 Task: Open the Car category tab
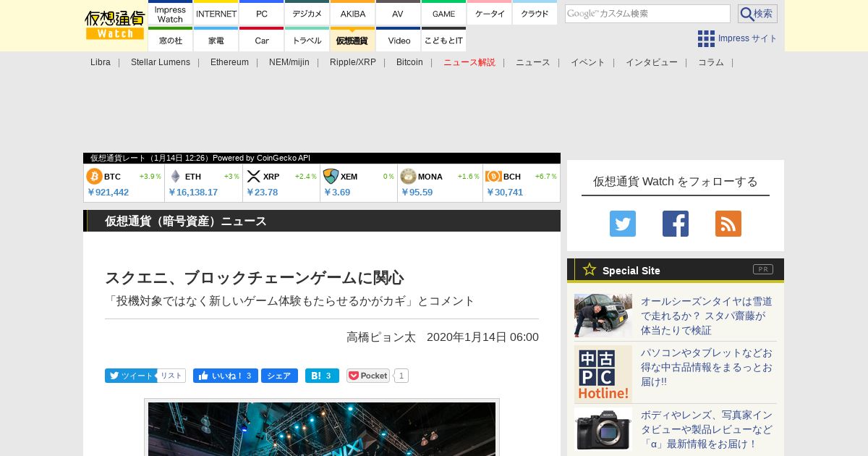262,41
